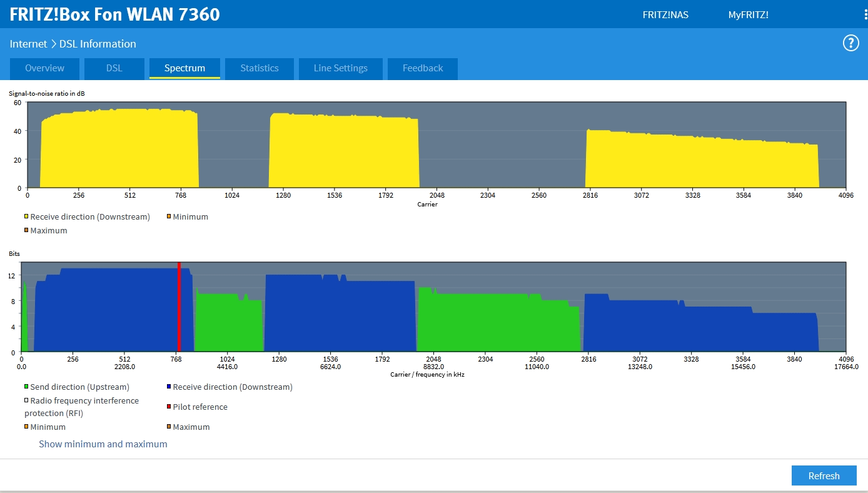The height and width of the screenshot is (493, 868).
Task: Open the Feedback tab
Action: click(423, 68)
